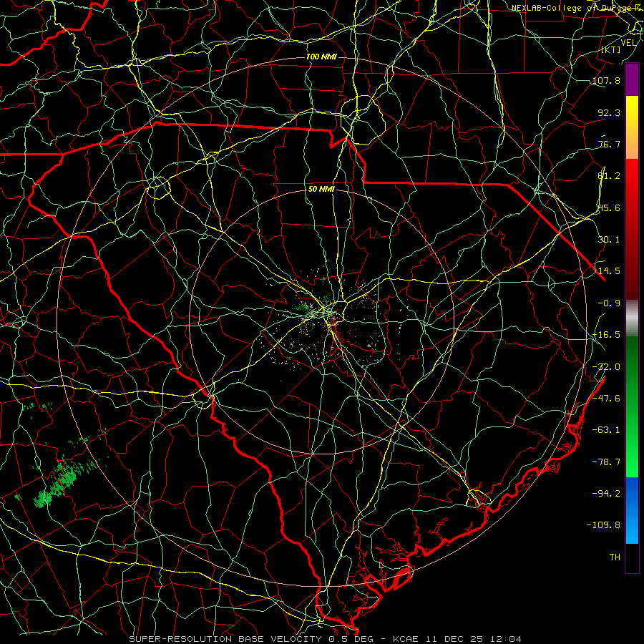Viewport: 644px width, 644px height.
Task: Click the gray near-zero segment of color bar
Action: 632,317
